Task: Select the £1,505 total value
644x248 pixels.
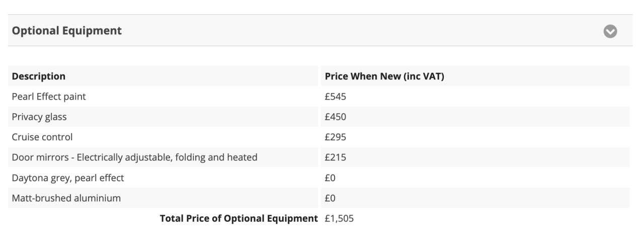Action: point(340,219)
